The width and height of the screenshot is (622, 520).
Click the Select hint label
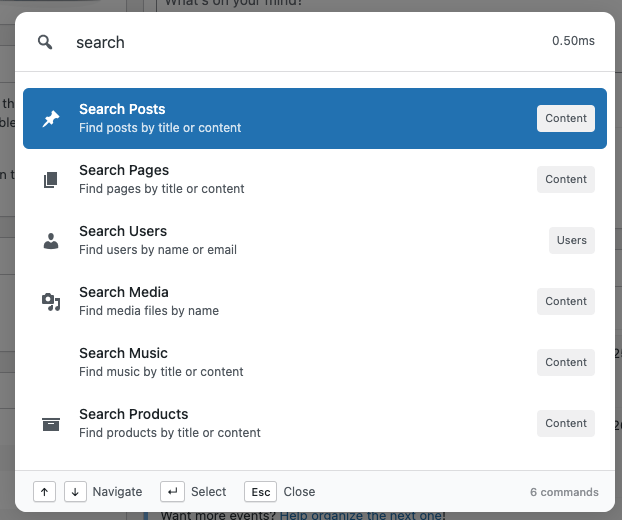pos(209,492)
